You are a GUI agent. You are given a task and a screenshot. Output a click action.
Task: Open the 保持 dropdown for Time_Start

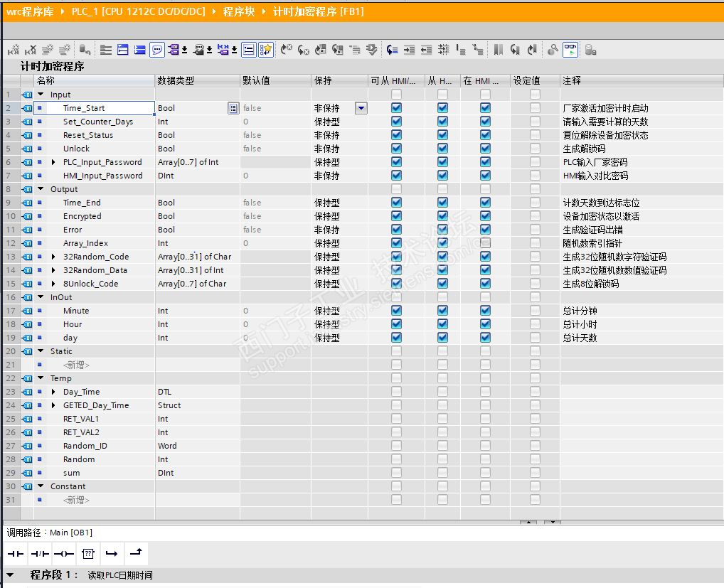361,107
